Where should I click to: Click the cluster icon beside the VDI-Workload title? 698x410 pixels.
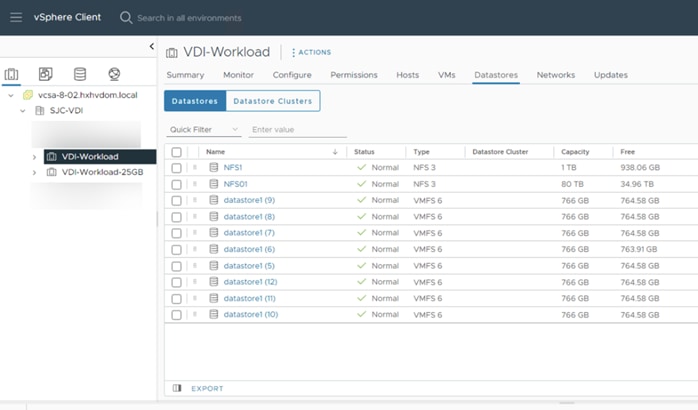click(x=172, y=53)
